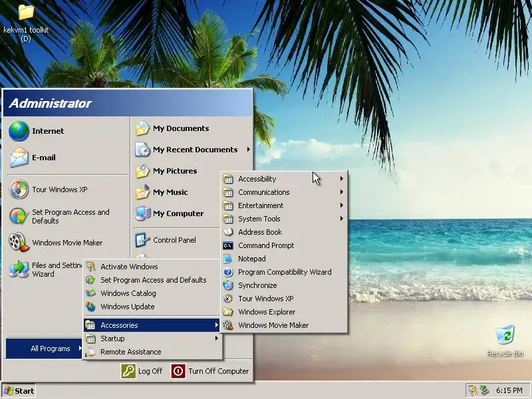Click the Turn Off Computer label
The width and height of the screenshot is (532, 399).
click(219, 371)
